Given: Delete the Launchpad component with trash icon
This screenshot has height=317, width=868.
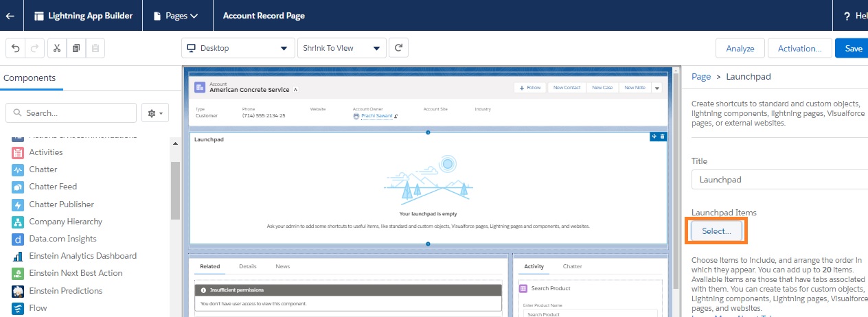Looking at the screenshot, I should point(663,137).
